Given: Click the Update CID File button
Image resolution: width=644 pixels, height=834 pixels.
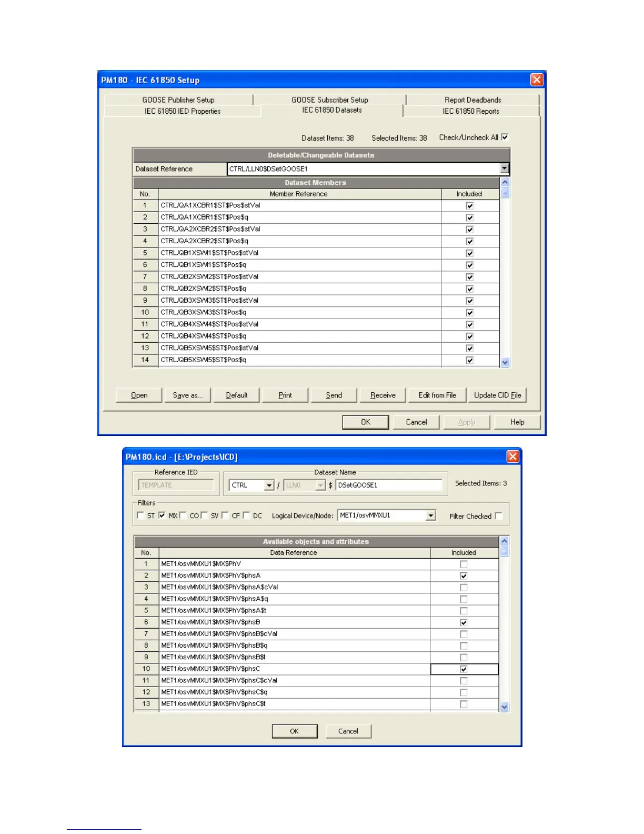Looking at the screenshot, I should pos(497,395).
